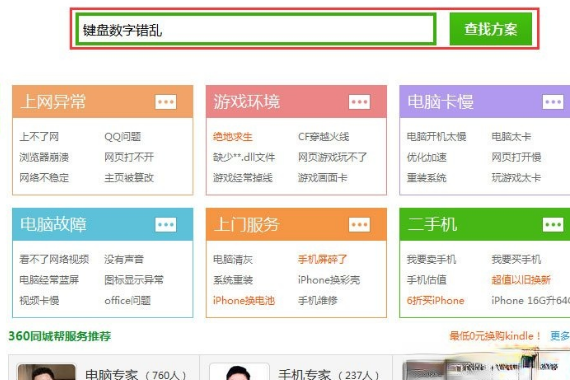570x380 pixels.
Task: Choose the 没有声音 problem
Action: pos(124,260)
